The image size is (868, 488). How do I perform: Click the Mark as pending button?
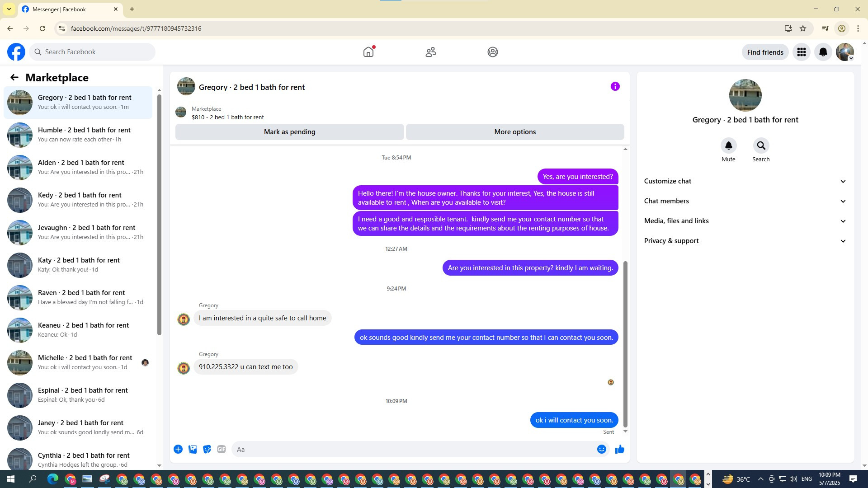pos(289,132)
